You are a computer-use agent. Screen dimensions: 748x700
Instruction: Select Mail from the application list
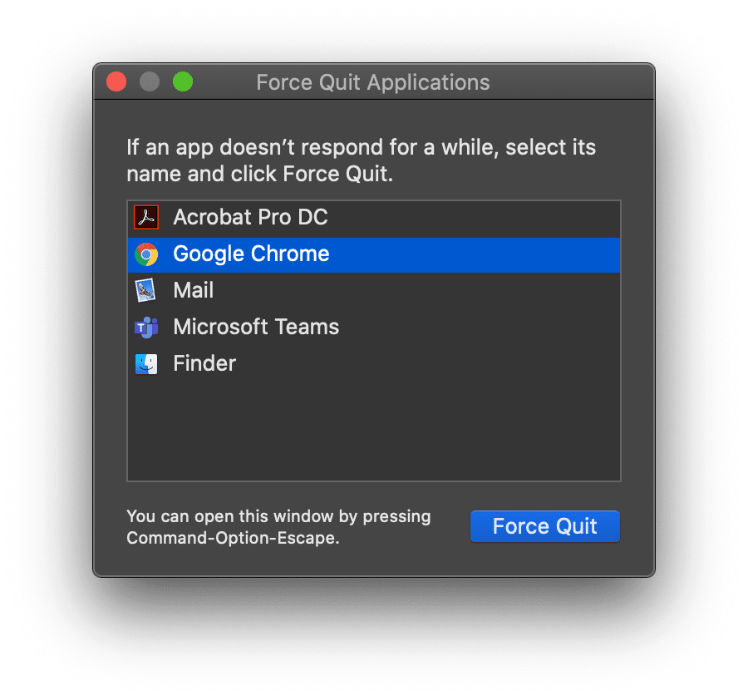click(193, 290)
